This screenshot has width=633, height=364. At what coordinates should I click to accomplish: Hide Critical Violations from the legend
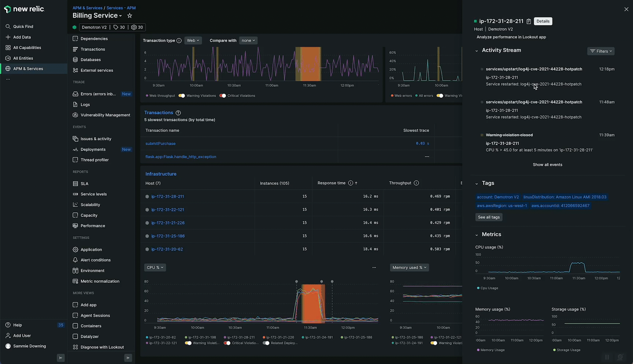223,96
